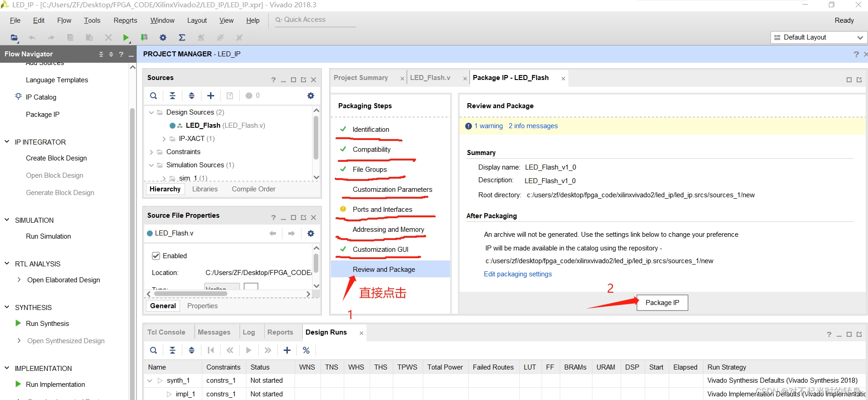Image resolution: width=868 pixels, height=400 pixels.
Task: Float the Design Runs panel
Action: (859, 334)
